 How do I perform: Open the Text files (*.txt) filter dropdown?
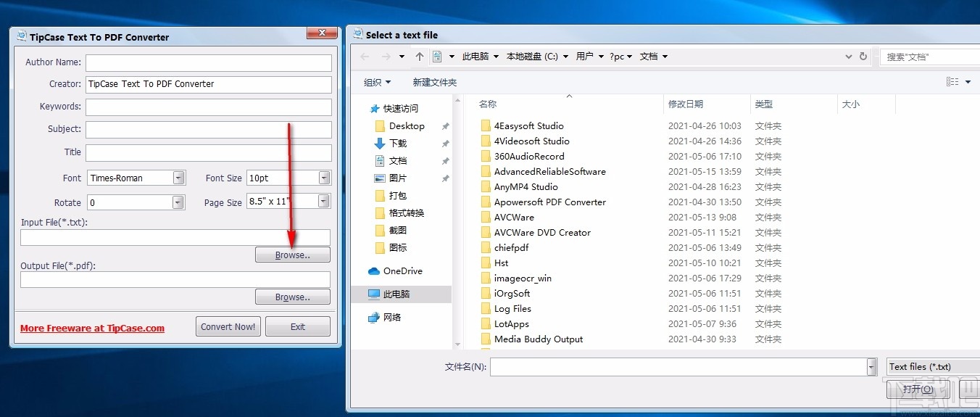[x=934, y=367]
